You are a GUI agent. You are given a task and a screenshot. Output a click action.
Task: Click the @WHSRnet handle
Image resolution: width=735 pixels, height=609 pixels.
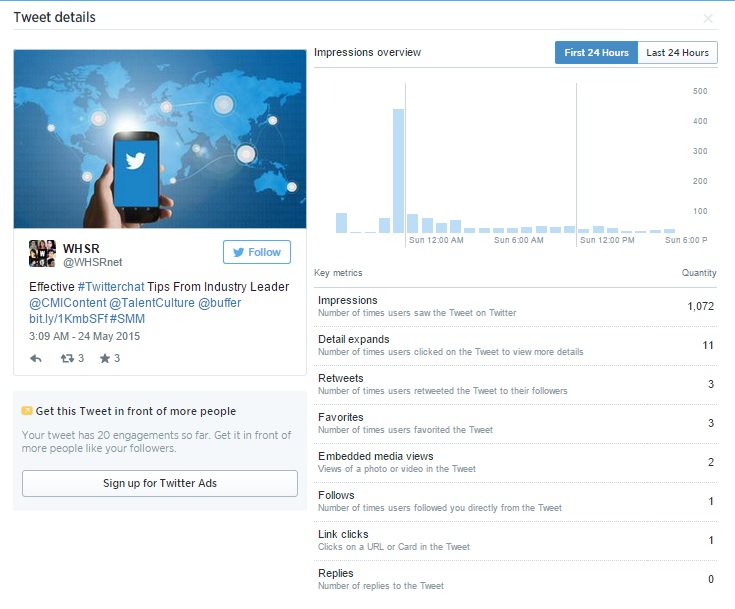93,262
